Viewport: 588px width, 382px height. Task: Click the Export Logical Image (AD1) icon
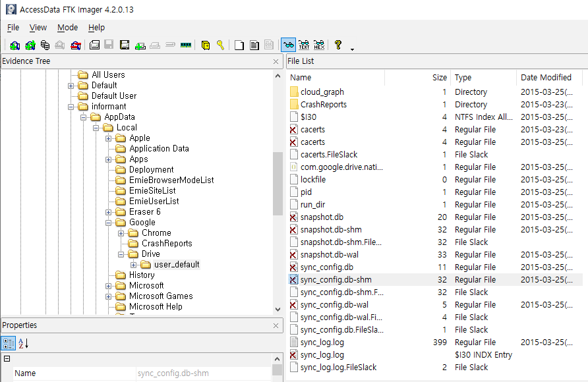(x=125, y=45)
